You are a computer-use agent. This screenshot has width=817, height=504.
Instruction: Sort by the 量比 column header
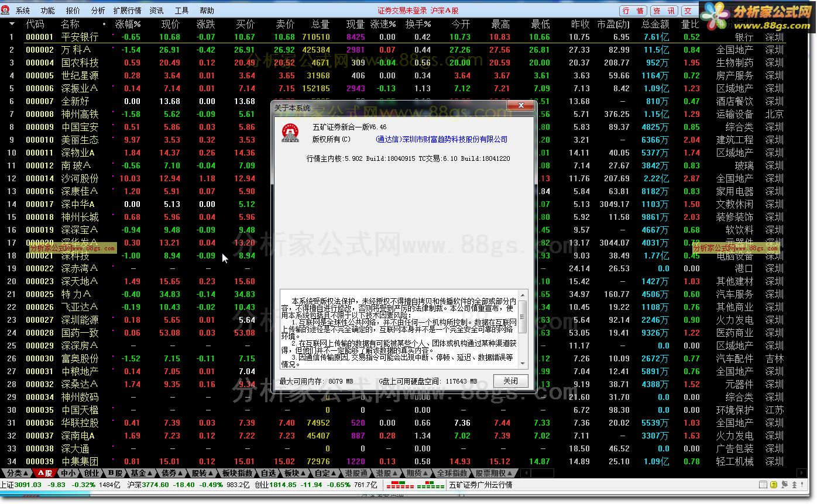coord(691,24)
